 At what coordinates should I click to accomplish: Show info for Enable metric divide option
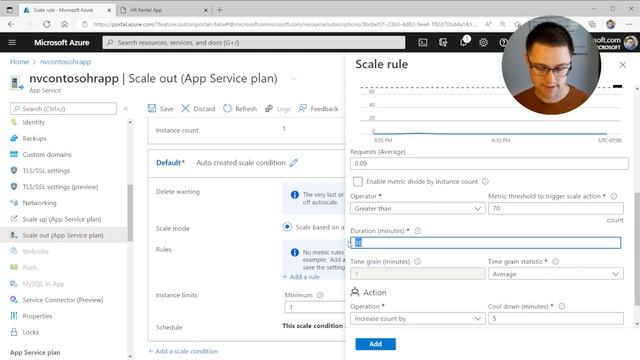pyautogui.click(x=485, y=181)
